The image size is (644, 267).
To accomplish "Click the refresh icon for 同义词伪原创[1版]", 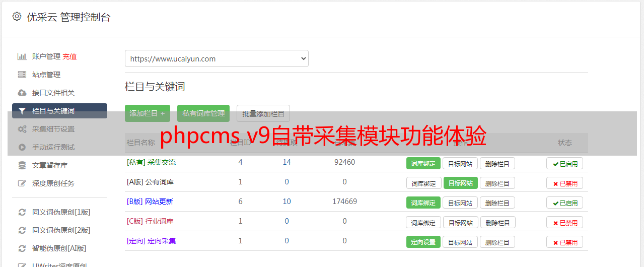I will pos(22,212).
